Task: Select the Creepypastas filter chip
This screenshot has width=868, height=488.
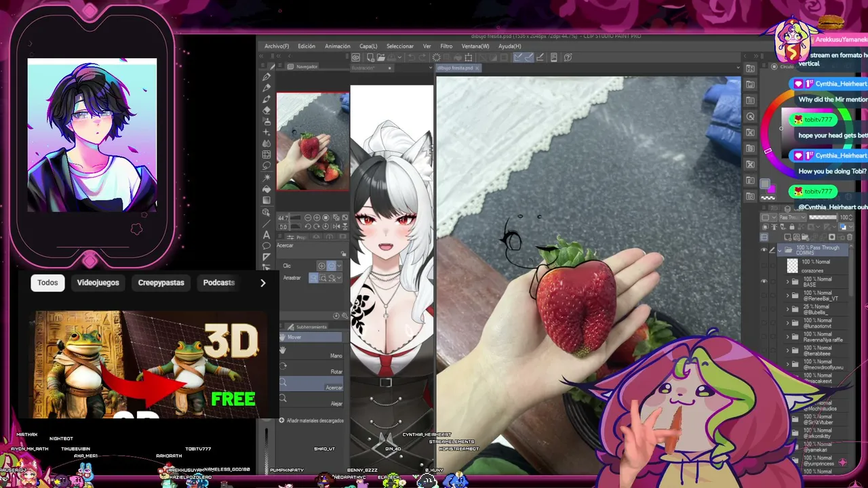Action: 161,283
